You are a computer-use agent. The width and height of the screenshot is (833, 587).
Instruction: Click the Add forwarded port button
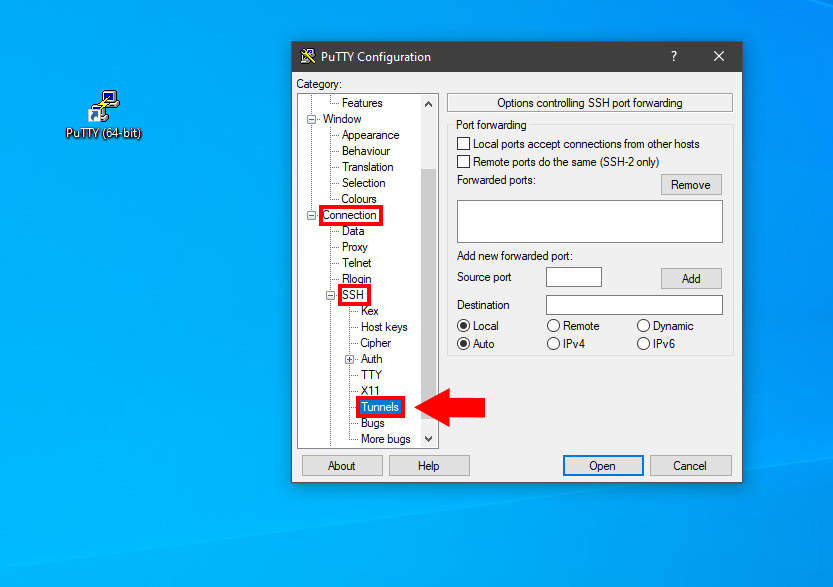tap(691, 278)
